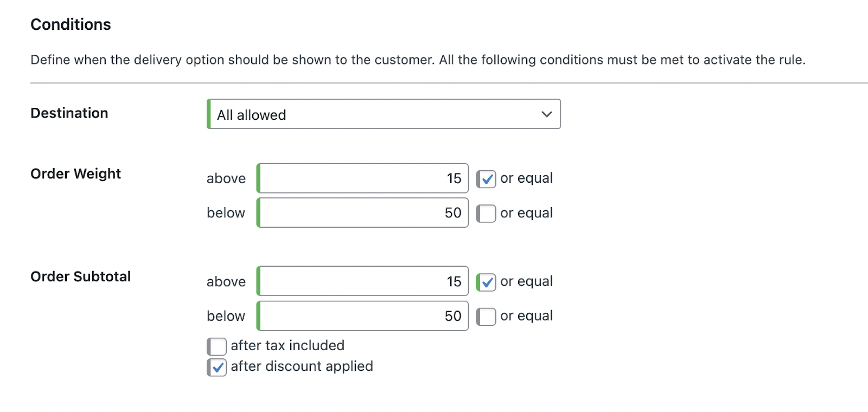This screenshot has width=868, height=412.
Task: Click the Order Weight above value field
Action: point(362,178)
